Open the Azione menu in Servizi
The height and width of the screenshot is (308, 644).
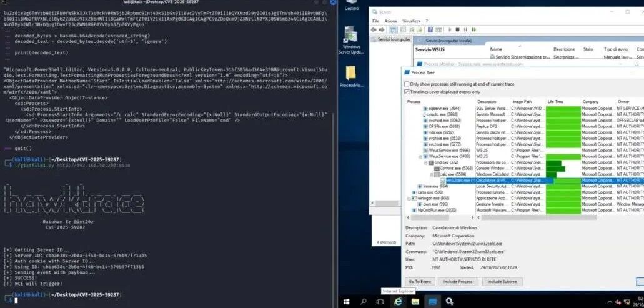390,21
